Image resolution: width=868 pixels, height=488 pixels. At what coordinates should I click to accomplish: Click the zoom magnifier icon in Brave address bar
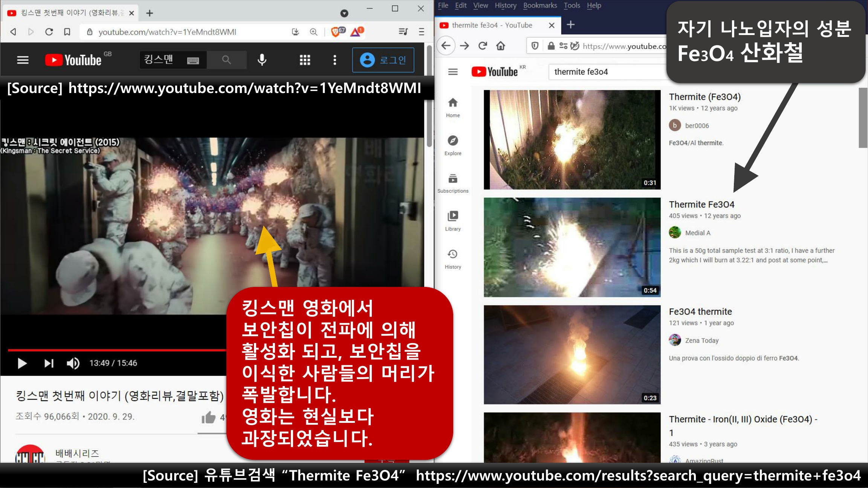coord(313,32)
